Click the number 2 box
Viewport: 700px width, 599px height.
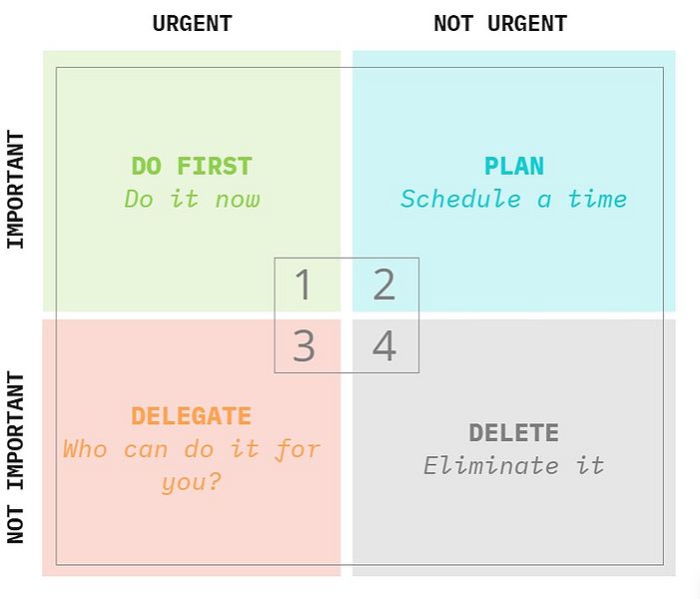click(384, 286)
